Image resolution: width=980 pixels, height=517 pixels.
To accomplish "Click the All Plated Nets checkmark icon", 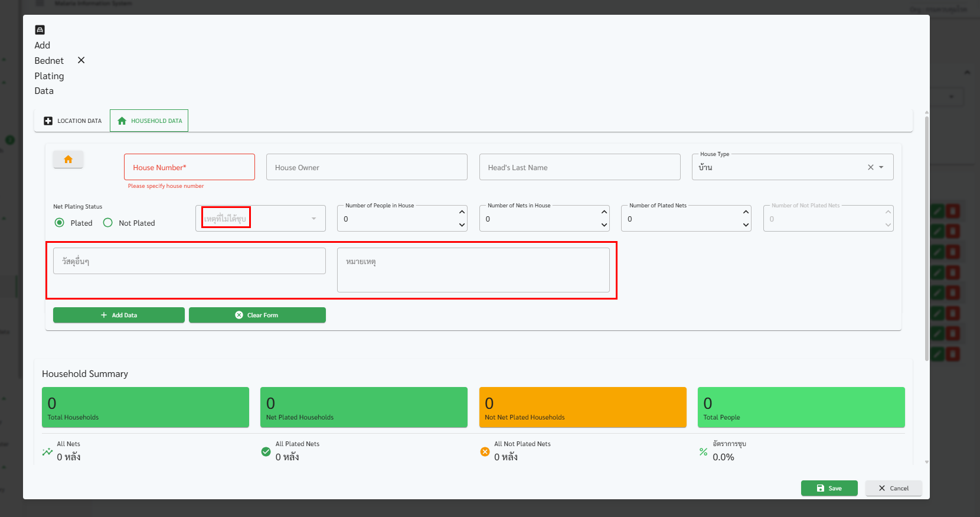I will click(266, 452).
